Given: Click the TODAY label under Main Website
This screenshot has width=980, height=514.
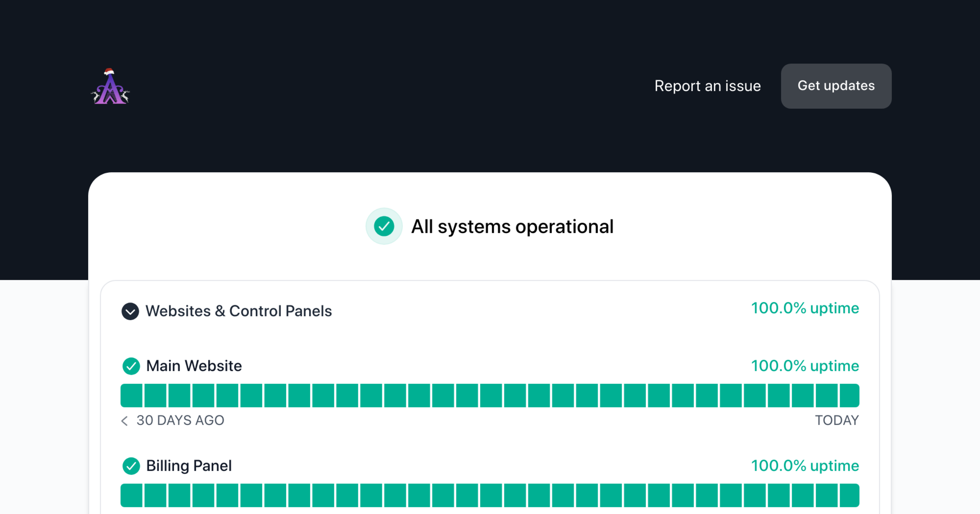Looking at the screenshot, I should [x=837, y=421].
